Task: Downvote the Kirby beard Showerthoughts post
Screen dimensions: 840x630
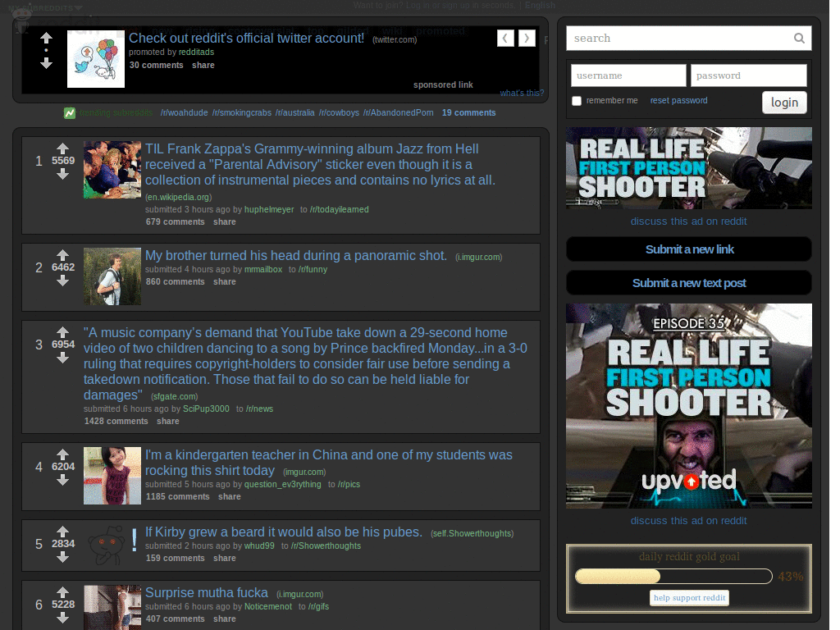Action: [x=62, y=557]
